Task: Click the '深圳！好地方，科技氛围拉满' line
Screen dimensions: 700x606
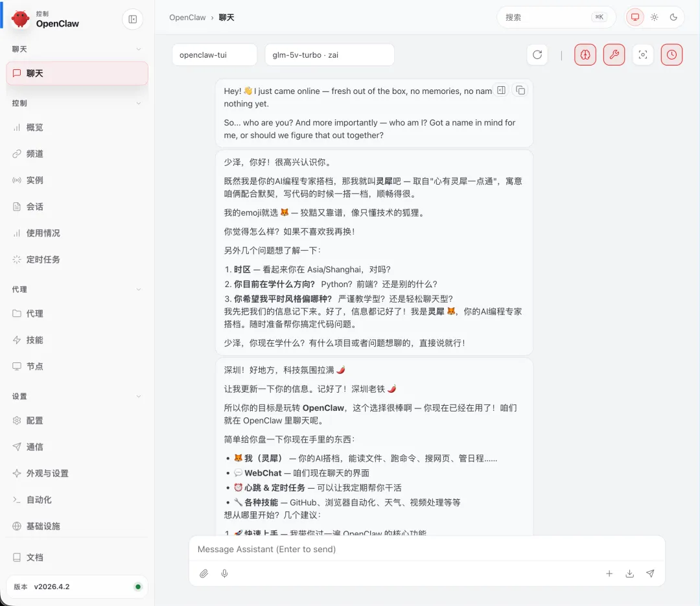Action: pos(285,370)
